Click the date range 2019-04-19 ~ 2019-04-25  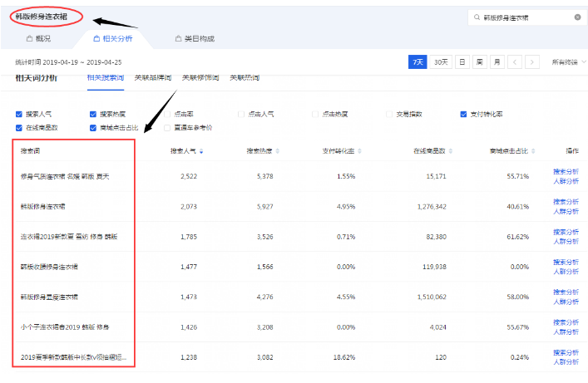tap(82, 62)
